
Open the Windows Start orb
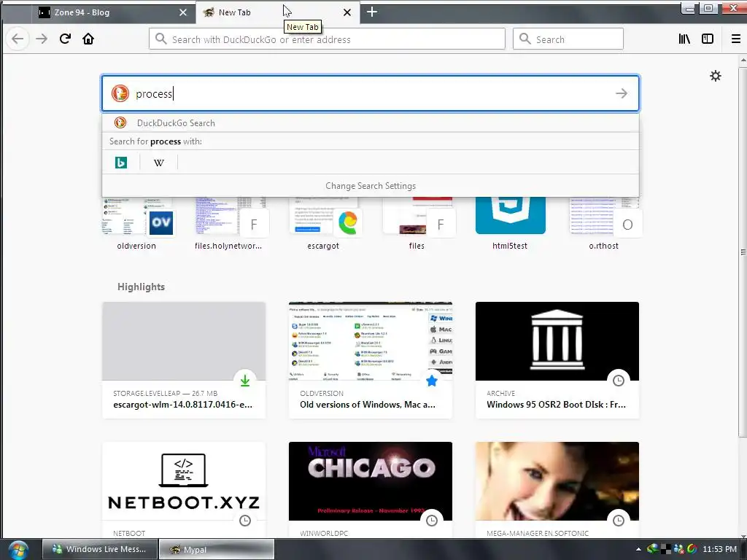18,550
